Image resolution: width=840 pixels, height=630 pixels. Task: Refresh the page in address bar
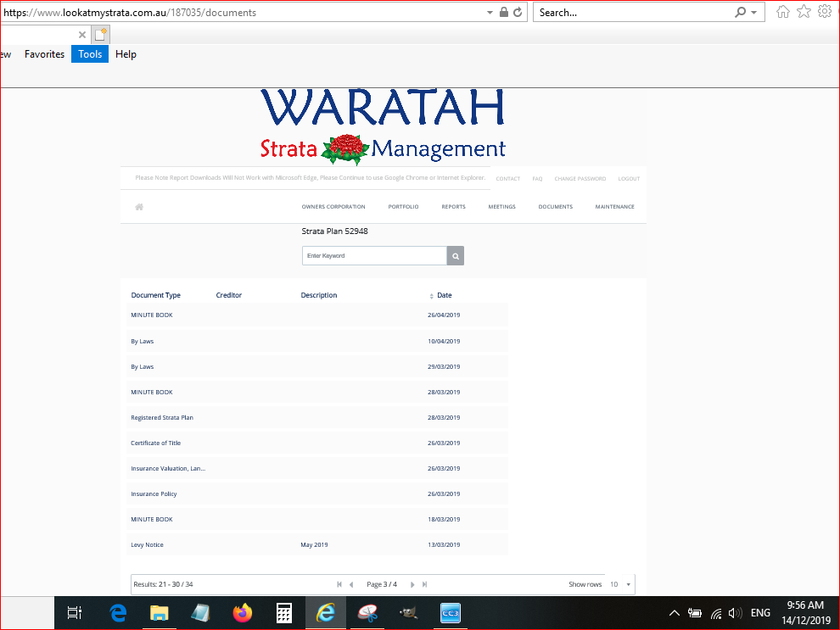(x=519, y=13)
